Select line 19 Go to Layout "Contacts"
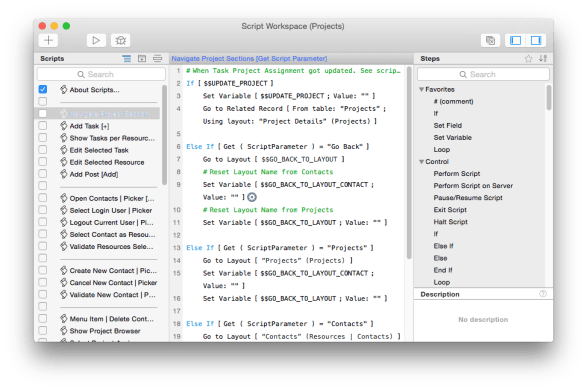 pyautogui.click(x=301, y=336)
